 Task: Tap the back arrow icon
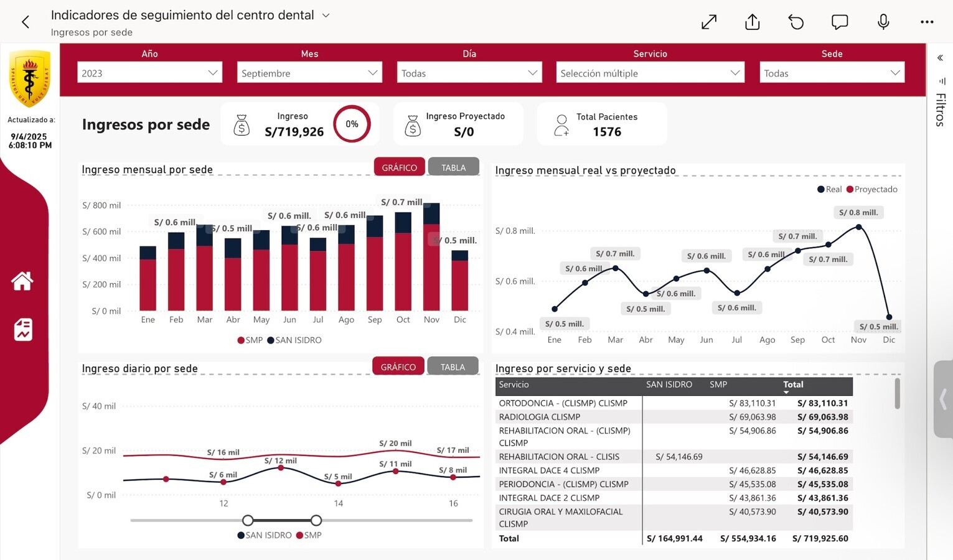click(26, 22)
